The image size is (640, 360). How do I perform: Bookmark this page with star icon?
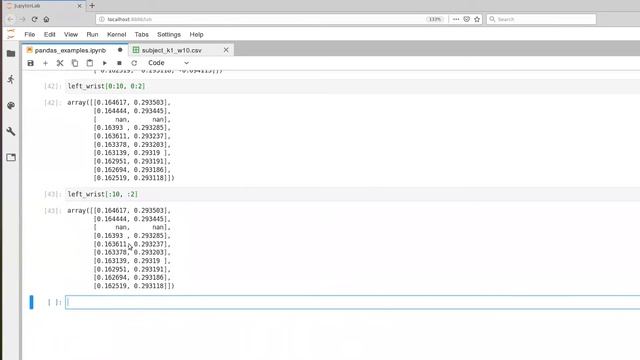477,19
